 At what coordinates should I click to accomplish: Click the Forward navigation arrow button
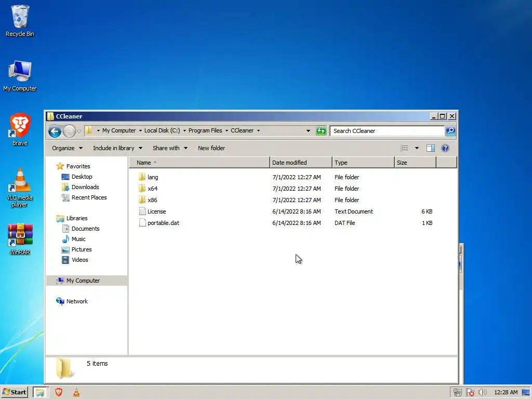tap(69, 131)
